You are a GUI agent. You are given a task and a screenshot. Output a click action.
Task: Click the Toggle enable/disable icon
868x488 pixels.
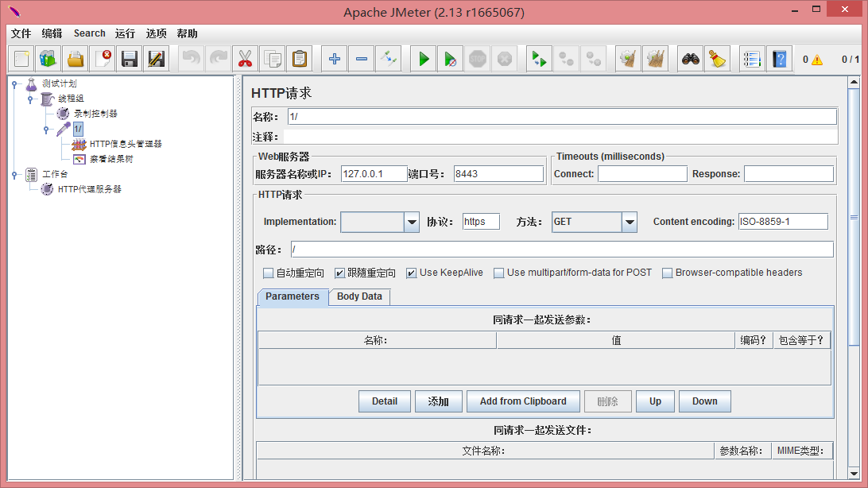click(x=389, y=59)
